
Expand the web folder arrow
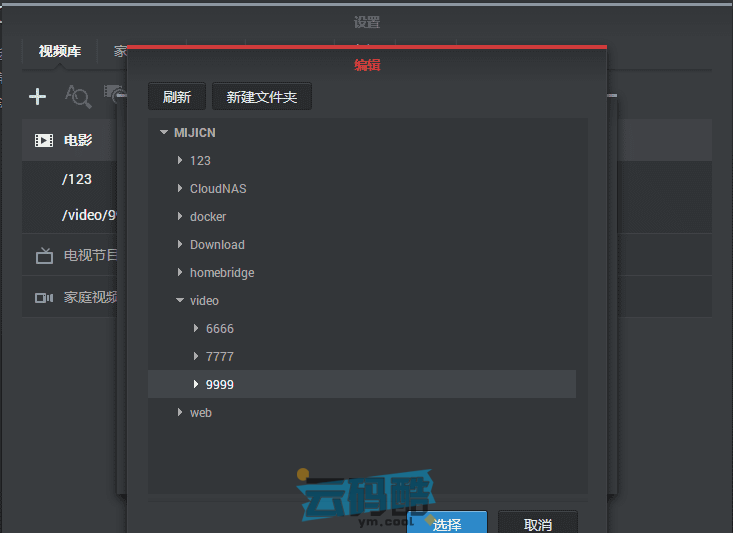coord(180,412)
